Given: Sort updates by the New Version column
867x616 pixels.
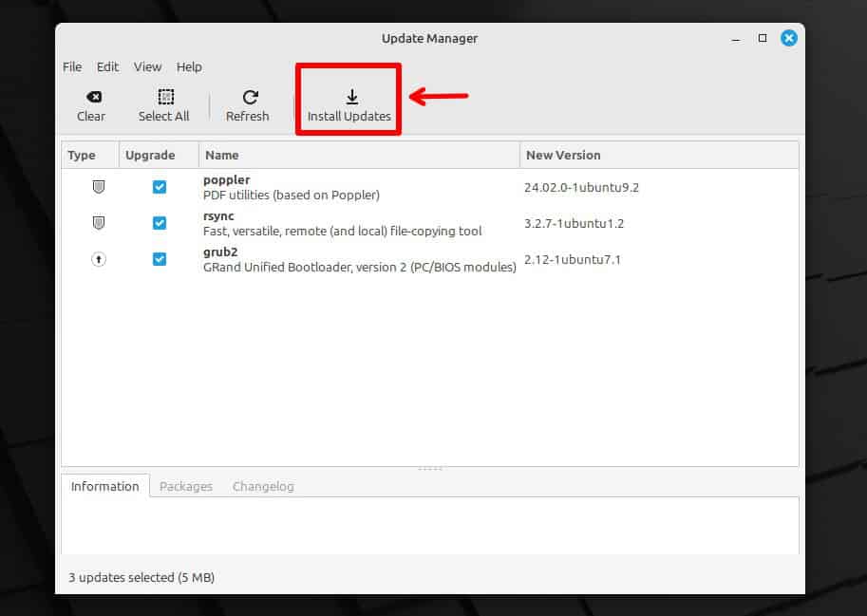Looking at the screenshot, I should (x=562, y=155).
